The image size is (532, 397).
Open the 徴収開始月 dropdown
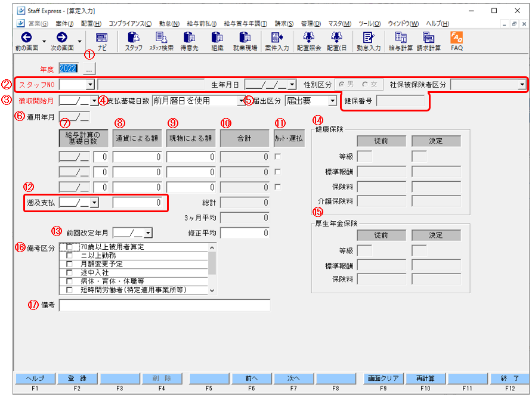coord(94,101)
